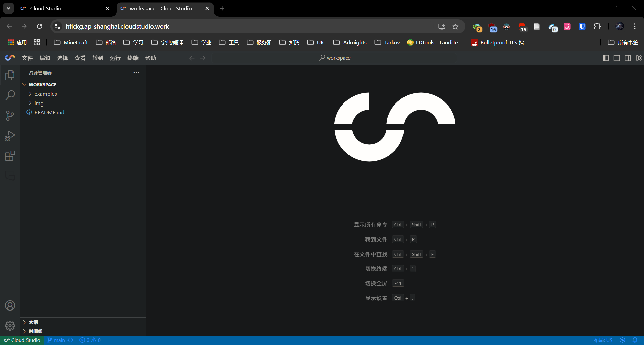Open the chat panel icon in activity bar
This screenshot has height=345, width=644.
coord(10,176)
